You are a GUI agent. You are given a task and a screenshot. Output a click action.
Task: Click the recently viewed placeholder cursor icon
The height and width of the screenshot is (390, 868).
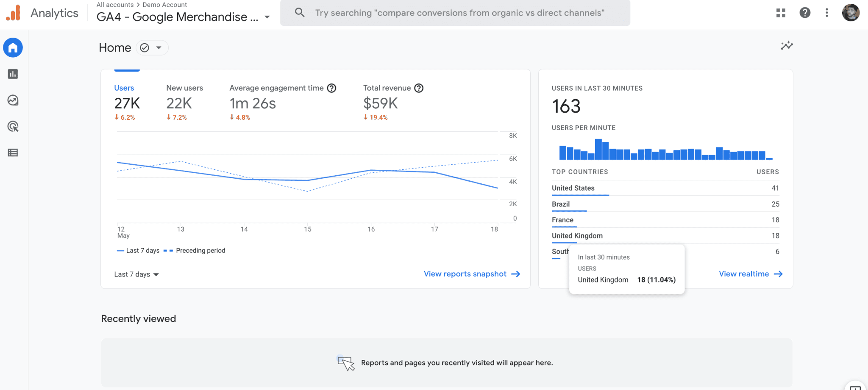(x=346, y=363)
